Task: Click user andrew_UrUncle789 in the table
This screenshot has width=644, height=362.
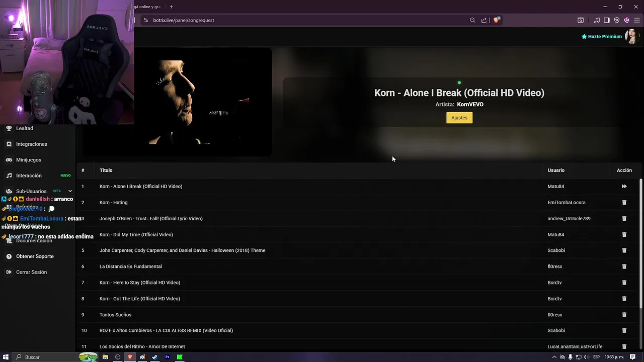Action: tap(569, 219)
